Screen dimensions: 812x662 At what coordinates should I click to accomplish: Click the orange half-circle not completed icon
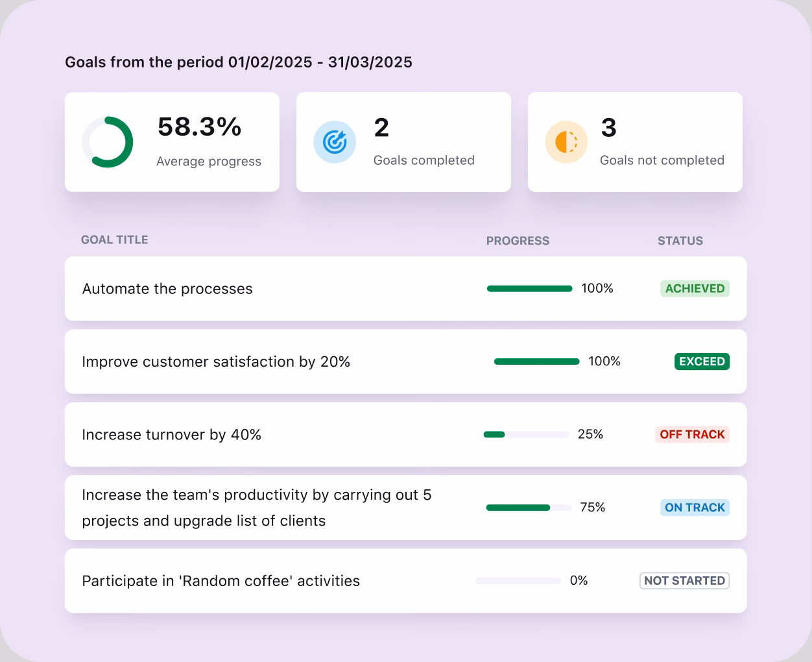[x=566, y=142]
